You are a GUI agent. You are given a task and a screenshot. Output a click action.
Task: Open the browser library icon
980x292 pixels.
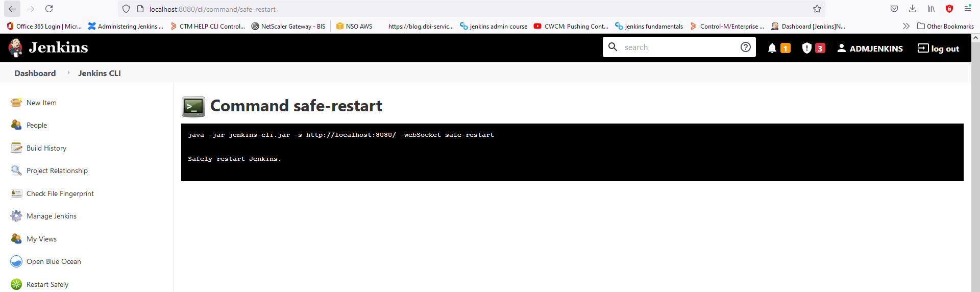click(x=931, y=9)
